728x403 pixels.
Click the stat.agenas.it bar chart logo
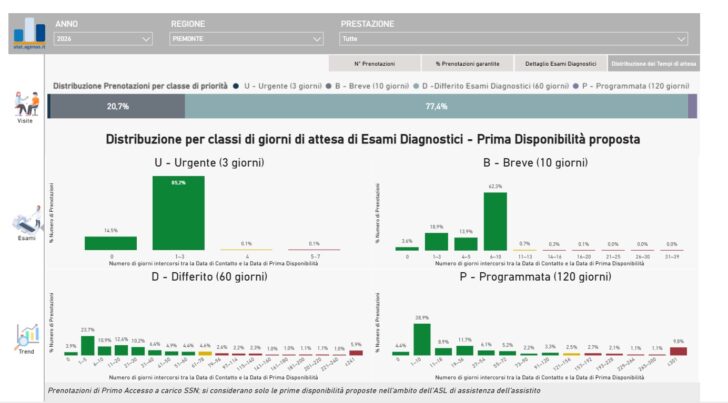[x=29, y=32]
